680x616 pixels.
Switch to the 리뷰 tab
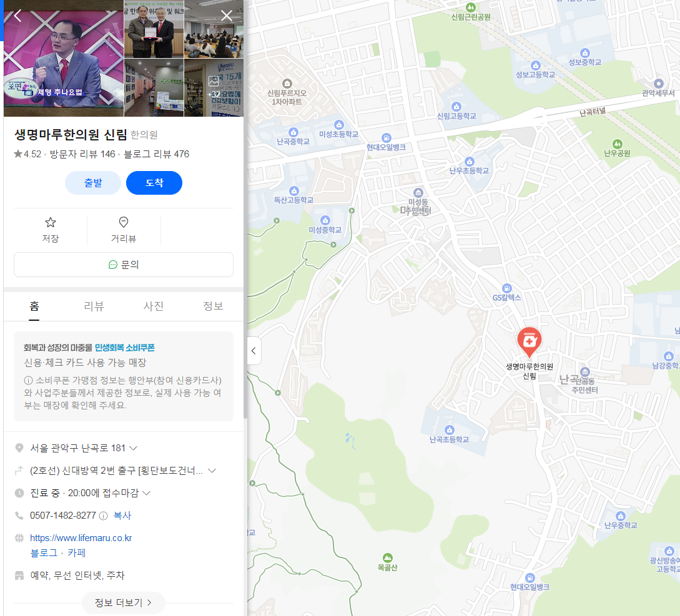94,306
